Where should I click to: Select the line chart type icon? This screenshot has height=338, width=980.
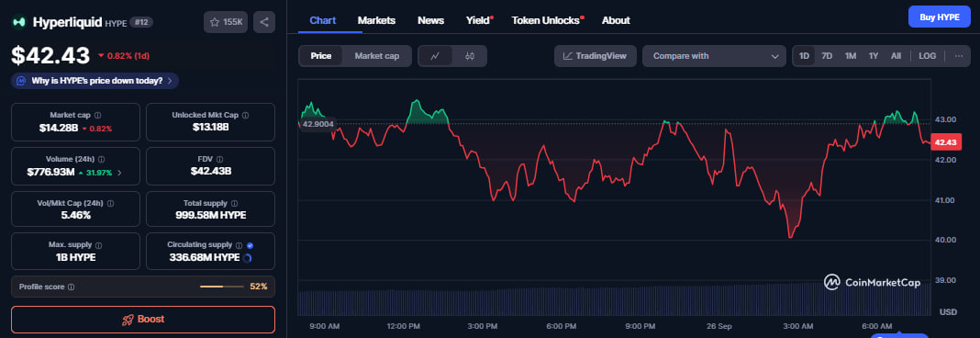tap(436, 56)
